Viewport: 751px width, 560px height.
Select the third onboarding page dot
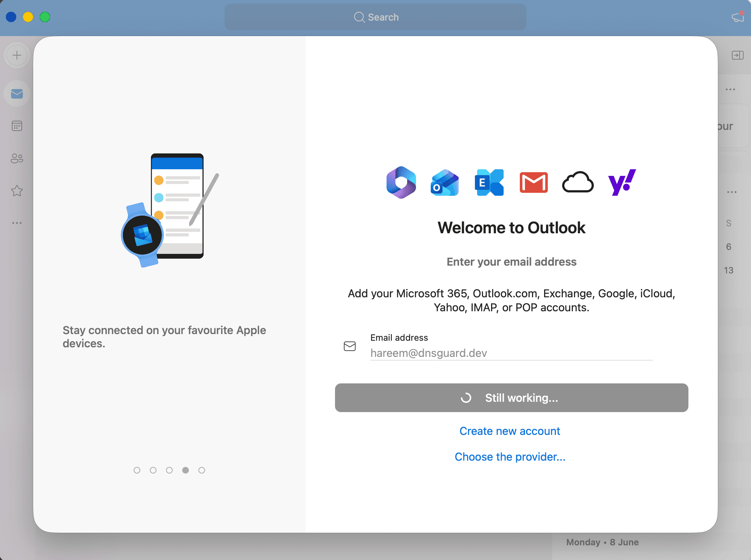169,470
